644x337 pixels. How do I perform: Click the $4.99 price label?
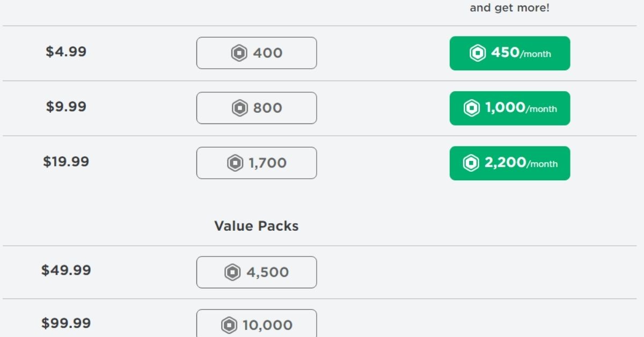66,52
